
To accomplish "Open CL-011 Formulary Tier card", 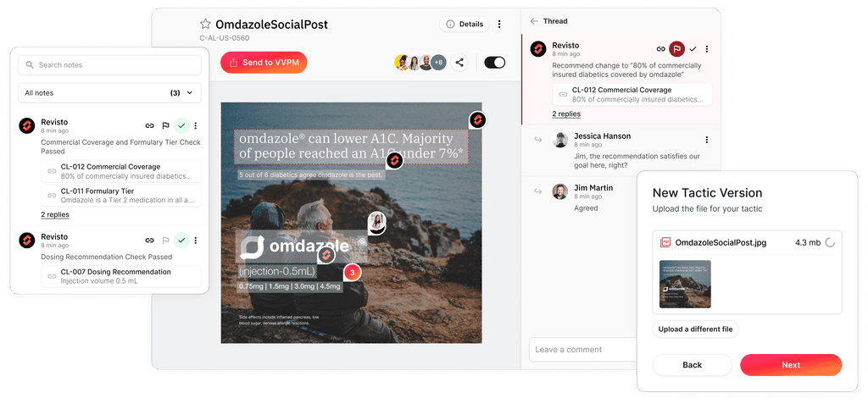I will (x=121, y=196).
